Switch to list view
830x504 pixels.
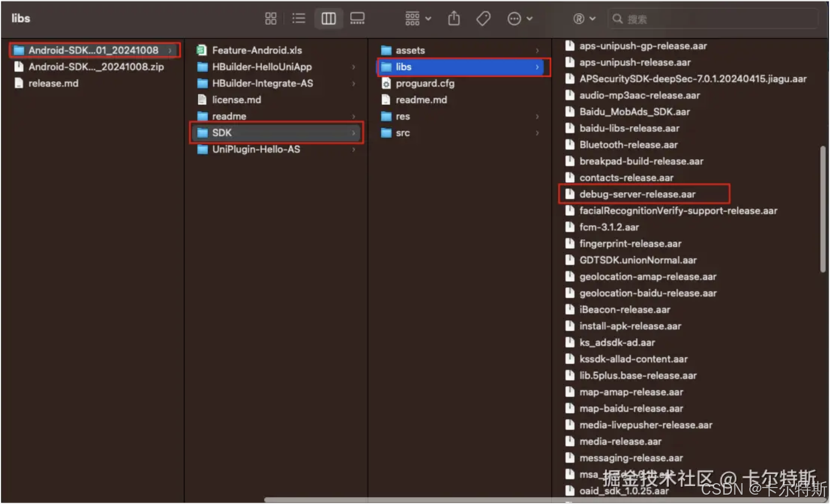tap(299, 19)
